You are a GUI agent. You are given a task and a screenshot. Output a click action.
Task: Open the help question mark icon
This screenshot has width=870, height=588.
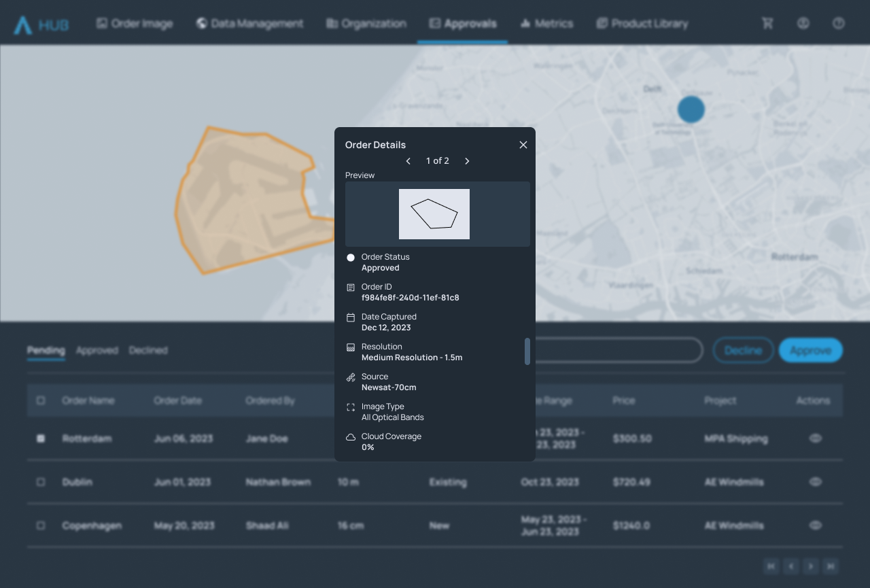(x=838, y=23)
